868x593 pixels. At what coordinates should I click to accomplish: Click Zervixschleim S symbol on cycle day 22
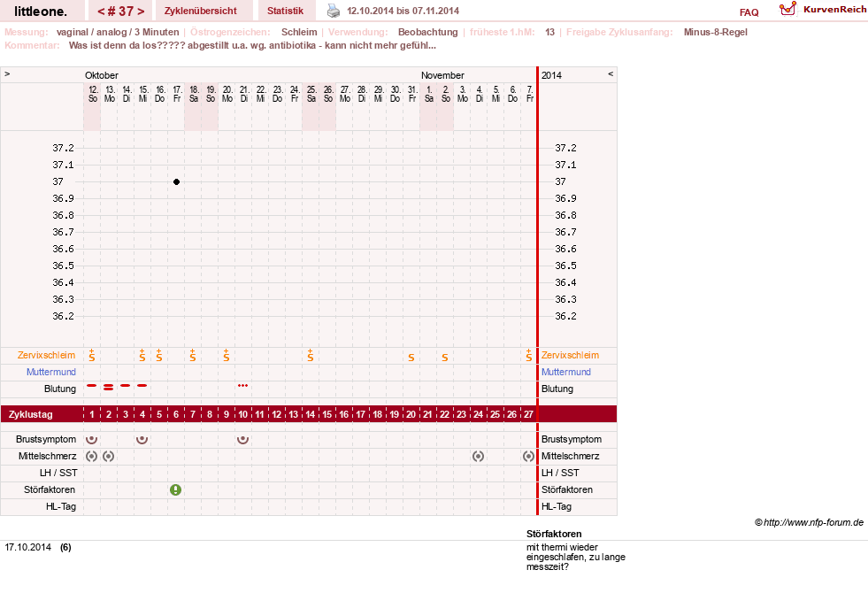coord(445,358)
